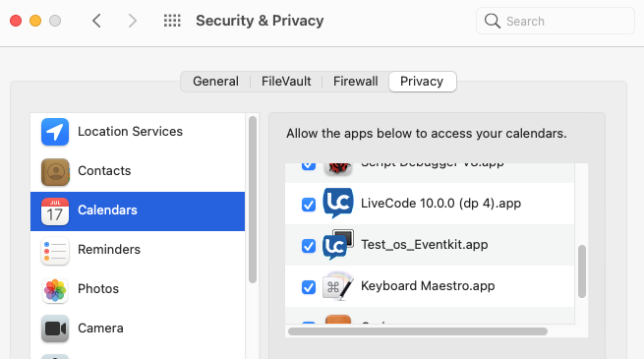Go forward with the right chevron
Screen dimensions: 644x359
pos(132,21)
